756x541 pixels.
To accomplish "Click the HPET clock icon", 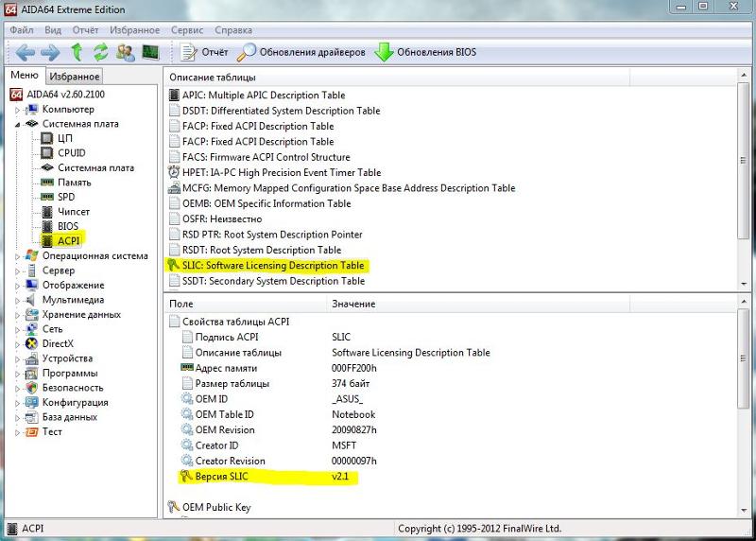I will click(x=174, y=172).
